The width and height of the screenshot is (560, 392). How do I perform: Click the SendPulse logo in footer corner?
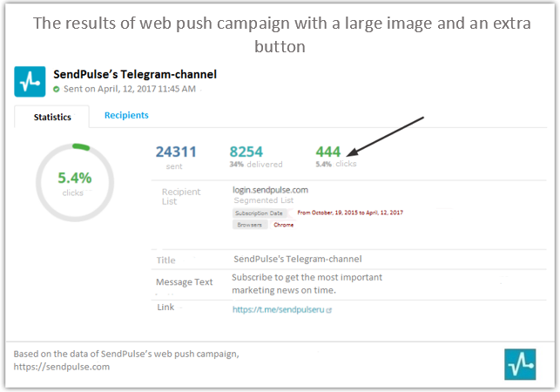tap(520, 364)
